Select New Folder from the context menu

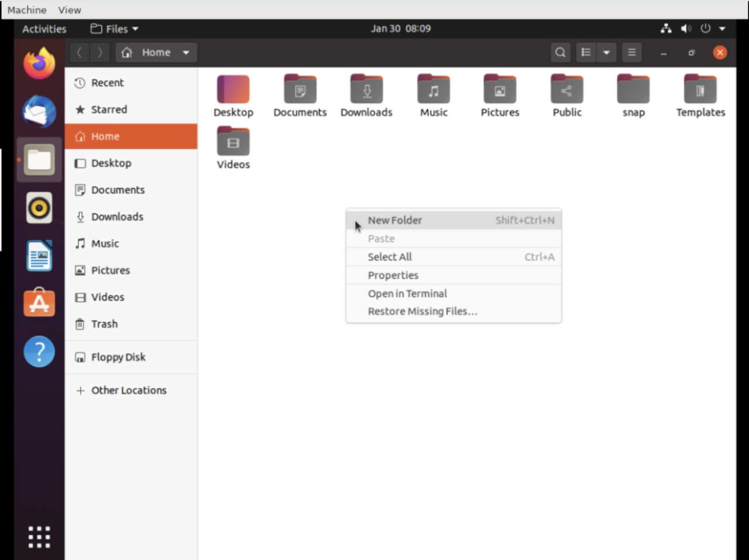395,220
